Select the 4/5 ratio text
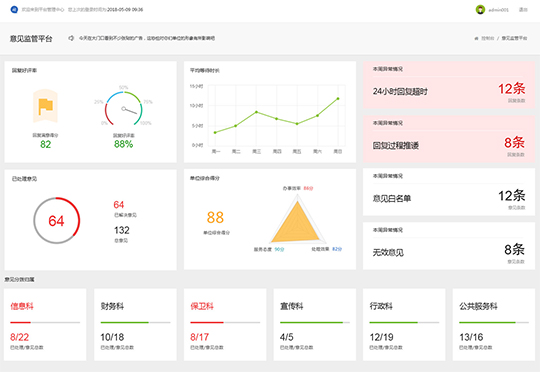The image size is (540, 372). coord(287,337)
